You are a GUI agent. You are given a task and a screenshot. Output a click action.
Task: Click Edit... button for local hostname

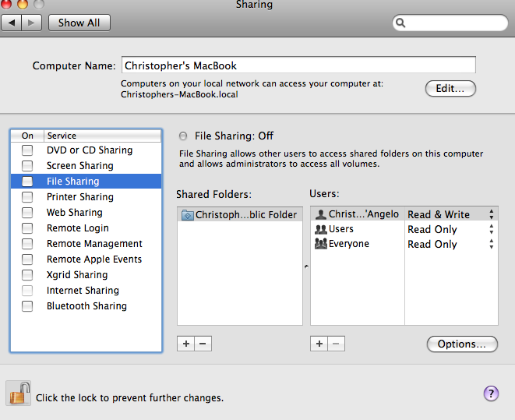coord(450,88)
